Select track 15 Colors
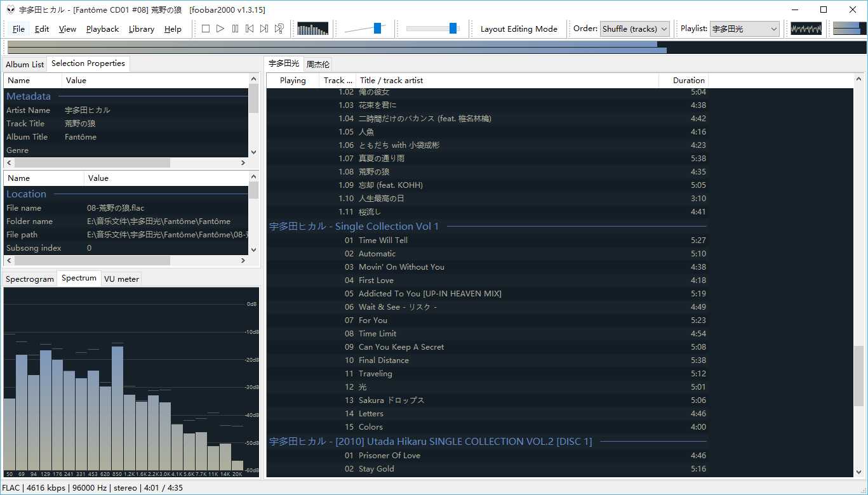Image resolution: width=868 pixels, height=495 pixels. click(x=486, y=426)
